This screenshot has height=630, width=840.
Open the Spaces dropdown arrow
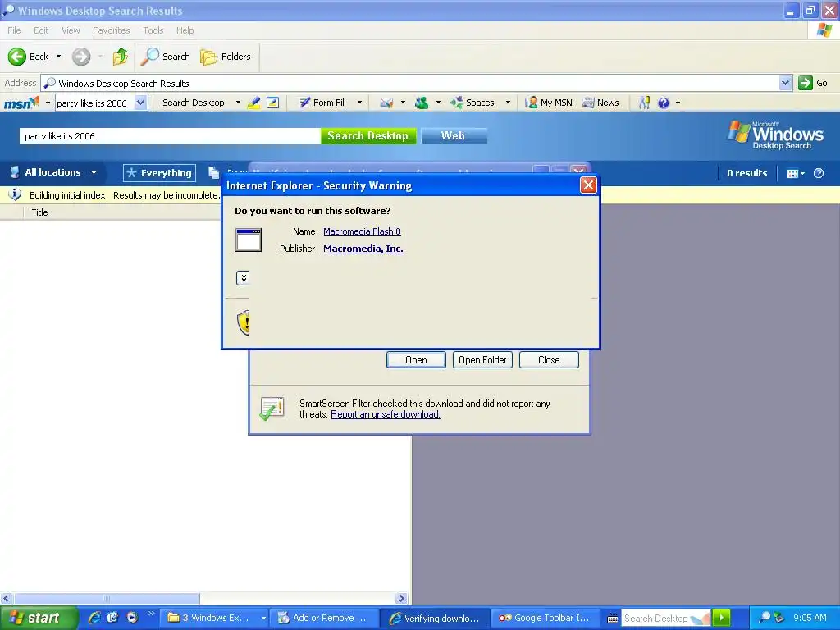(x=508, y=103)
